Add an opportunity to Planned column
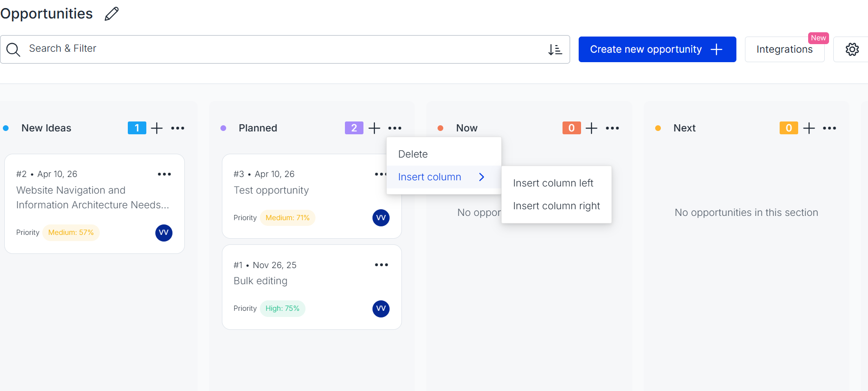This screenshot has width=868, height=391. 374,128
